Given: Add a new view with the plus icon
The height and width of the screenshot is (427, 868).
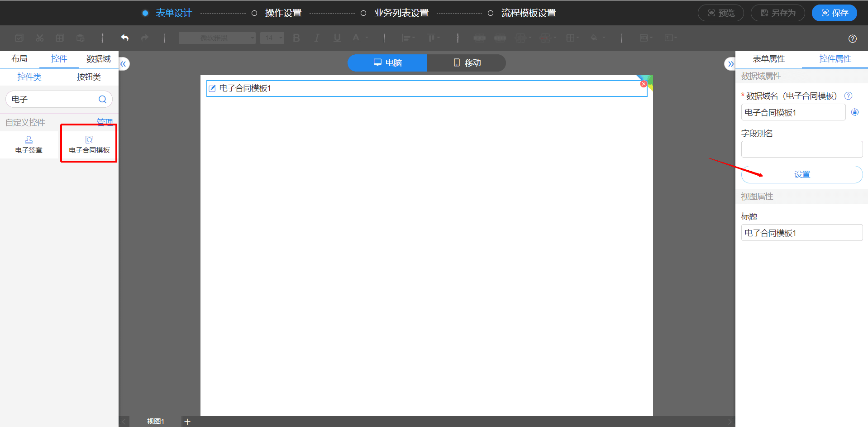Looking at the screenshot, I should (187, 422).
